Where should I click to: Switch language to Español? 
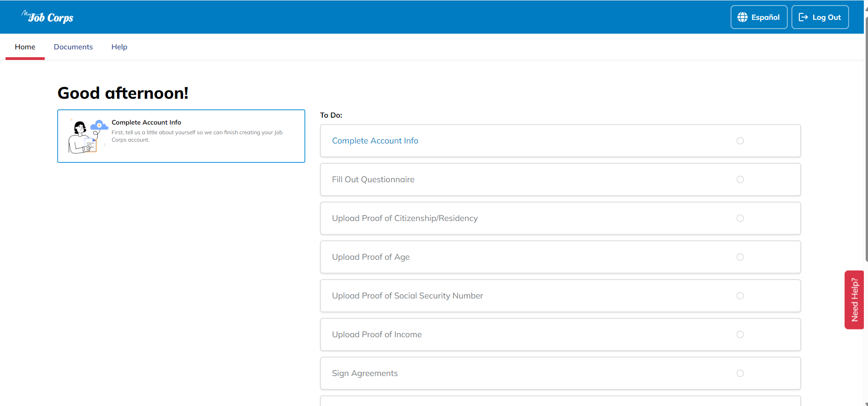759,17
